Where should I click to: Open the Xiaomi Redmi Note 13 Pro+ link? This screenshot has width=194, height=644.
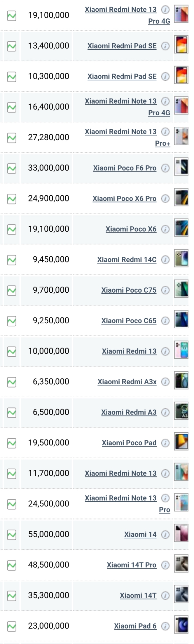(127, 138)
